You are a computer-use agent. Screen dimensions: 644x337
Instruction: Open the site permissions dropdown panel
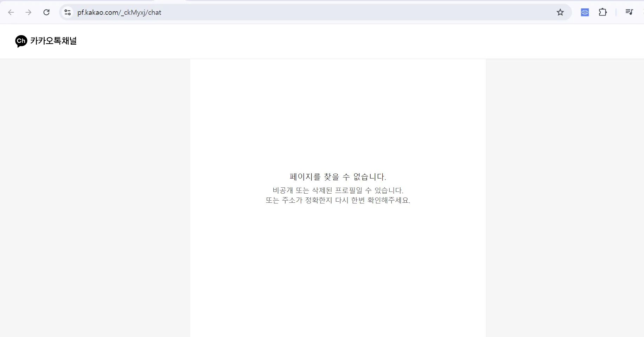(x=67, y=12)
